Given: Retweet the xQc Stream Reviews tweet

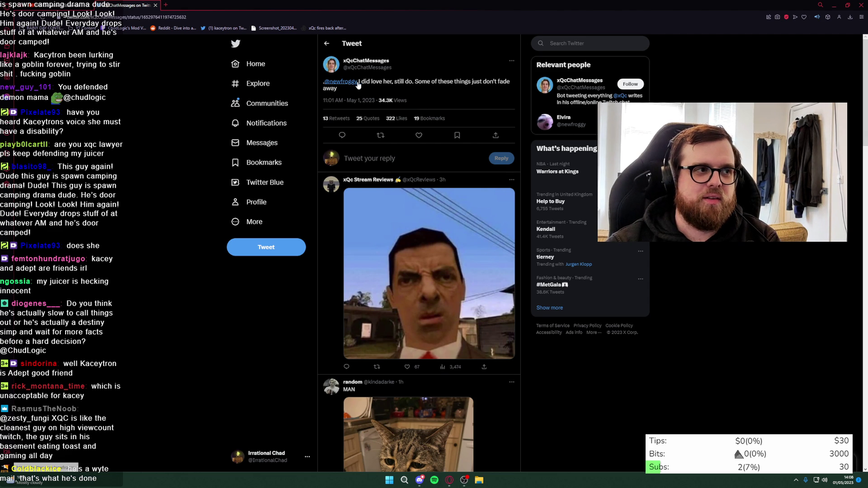Looking at the screenshot, I should (x=377, y=367).
